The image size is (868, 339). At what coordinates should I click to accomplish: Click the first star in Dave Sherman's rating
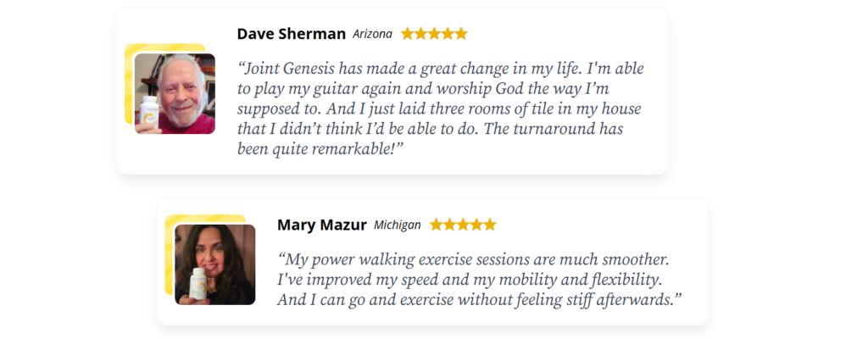click(408, 34)
